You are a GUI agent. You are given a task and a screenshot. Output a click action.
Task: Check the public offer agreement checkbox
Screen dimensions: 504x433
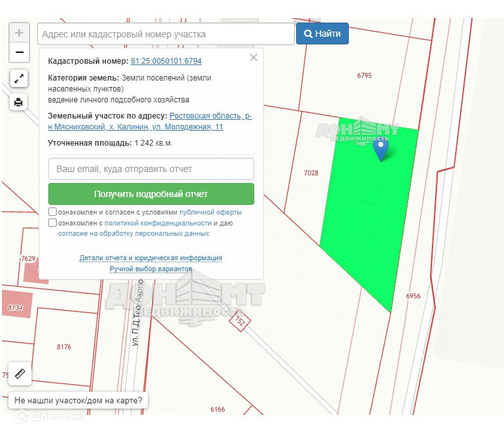[x=52, y=212]
